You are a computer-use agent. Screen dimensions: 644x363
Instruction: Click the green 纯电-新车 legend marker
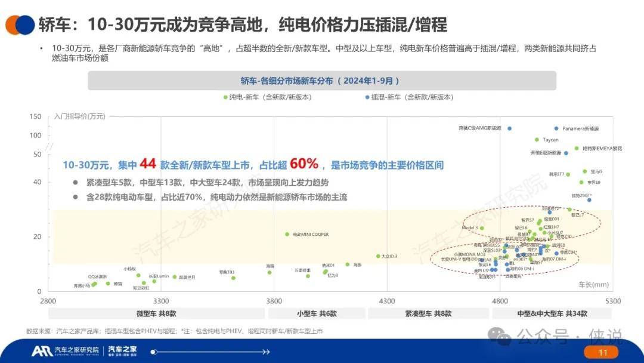225,97
